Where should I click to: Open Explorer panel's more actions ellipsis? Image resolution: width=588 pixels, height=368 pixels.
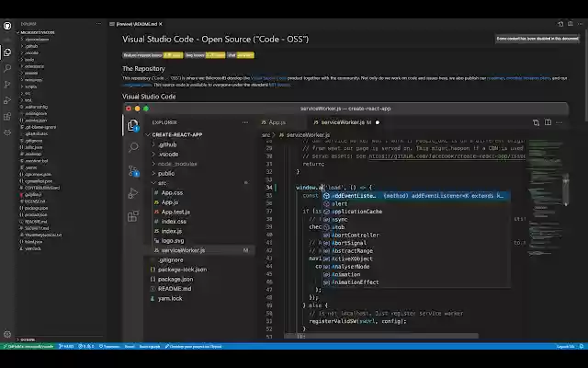click(x=98, y=24)
